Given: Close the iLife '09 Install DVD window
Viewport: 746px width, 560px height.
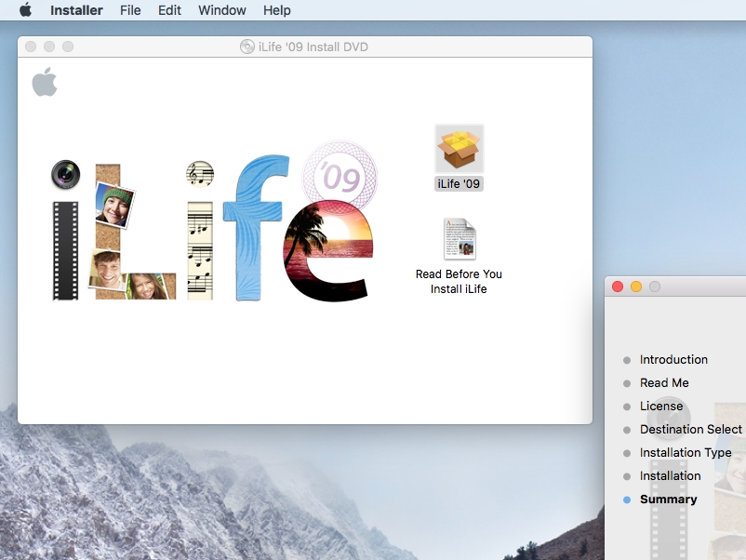Looking at the screenshot, I should tap(31, 47).
